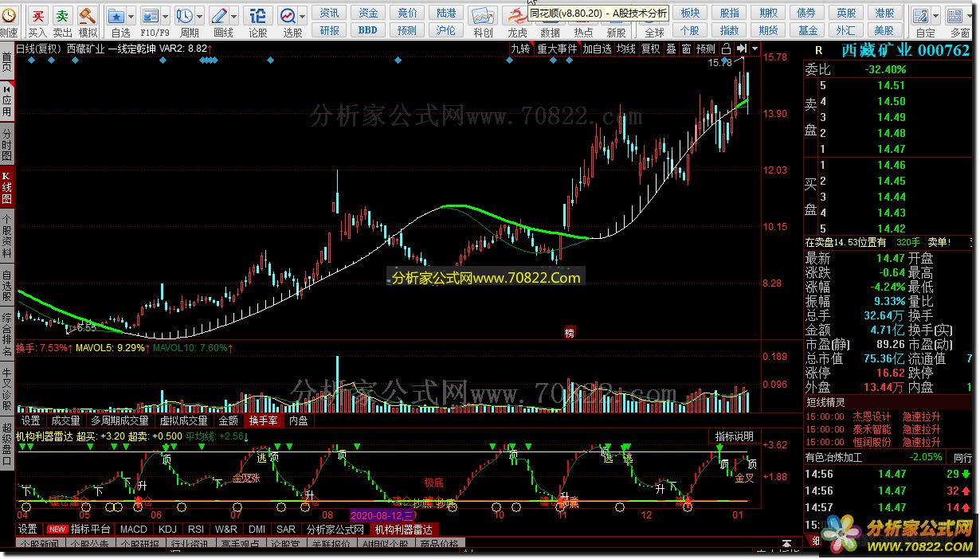Open the 应用 sidebar item
This screenshot has width=980, height=559.
click(7, 103)
